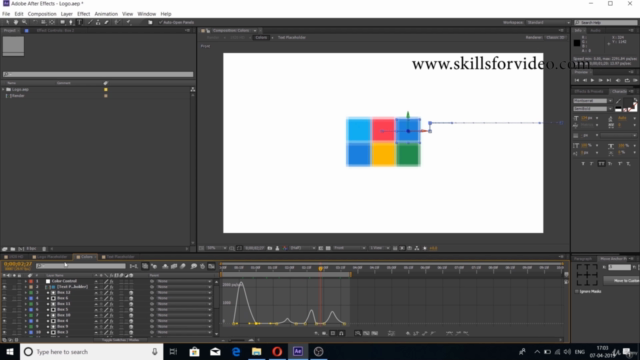This screenshot has width=640, height=360.
Task: Click the eyedropper in Character panel
Action: (619, 101)
